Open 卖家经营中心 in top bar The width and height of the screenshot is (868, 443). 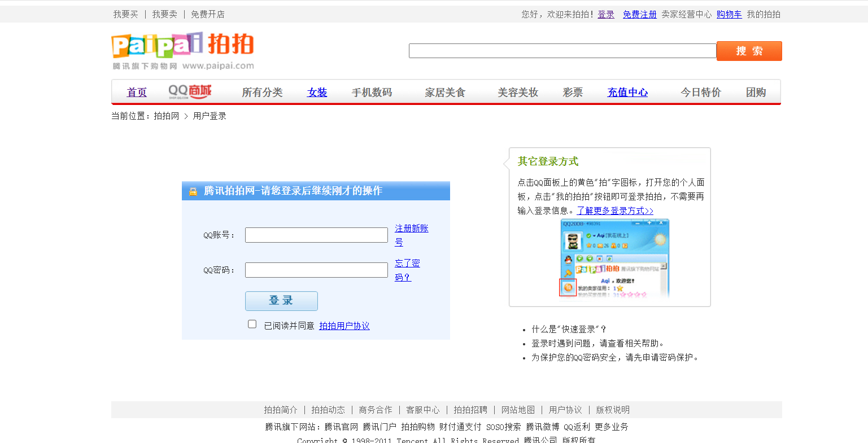pyautogui.click(x=687, y=14)
